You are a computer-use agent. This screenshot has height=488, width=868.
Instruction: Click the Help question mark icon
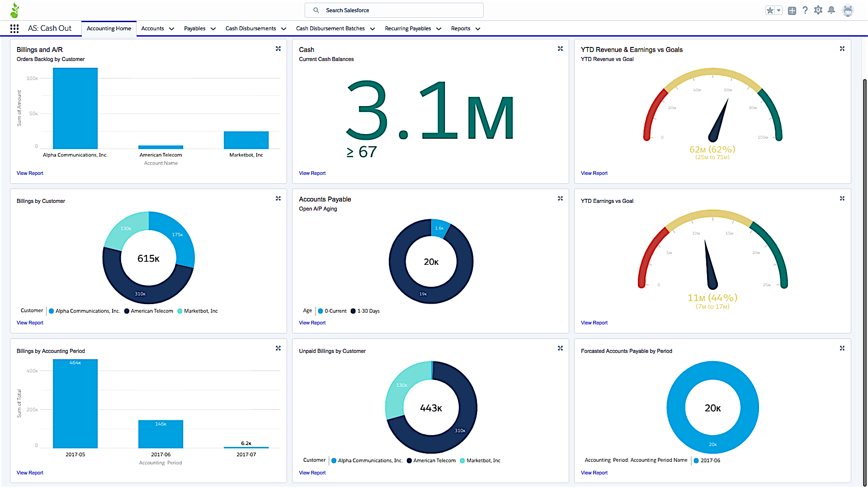(805, 10)
